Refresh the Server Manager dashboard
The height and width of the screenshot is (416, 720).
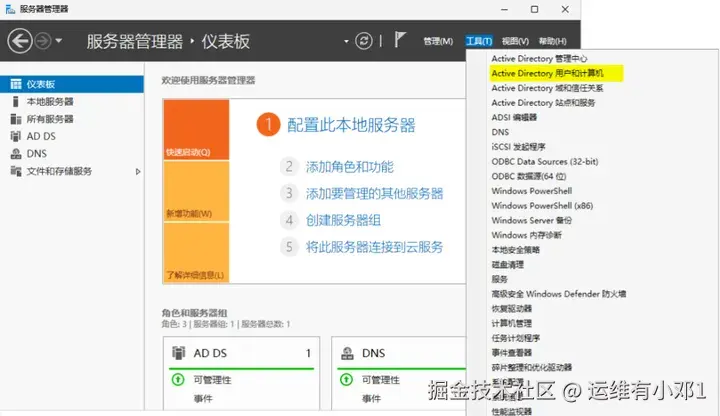click(364, 41)
